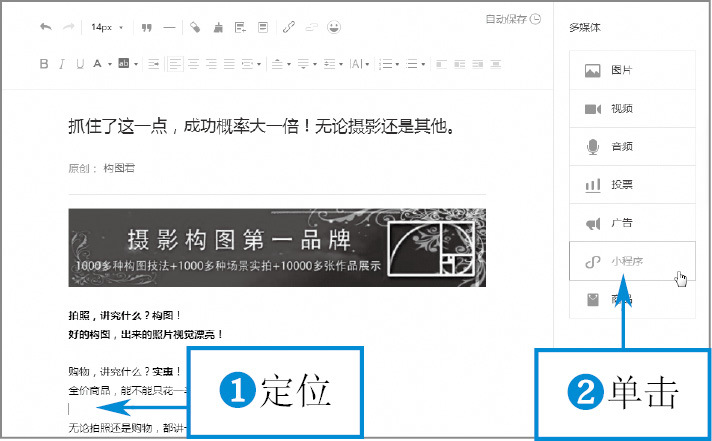Select the 摄影构图第一品牌 banner image
This screenshot has height=441, width=712.
(277, 248)
